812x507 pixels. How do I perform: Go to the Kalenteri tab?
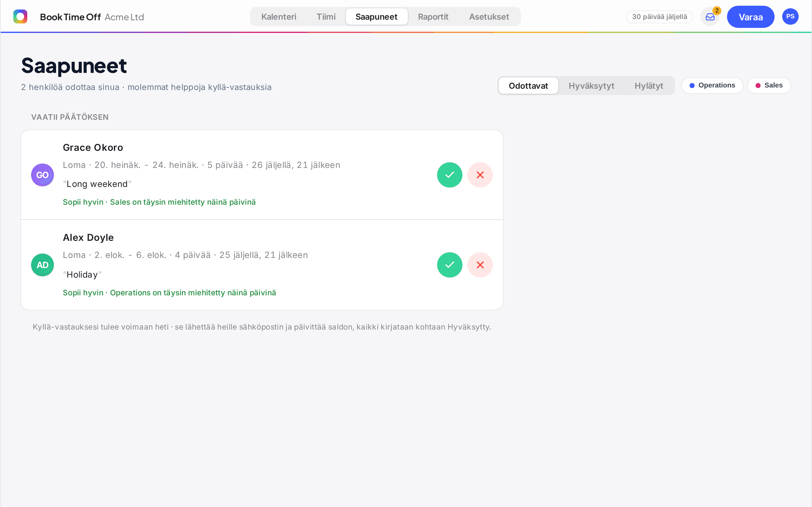[x=278, y=17]
